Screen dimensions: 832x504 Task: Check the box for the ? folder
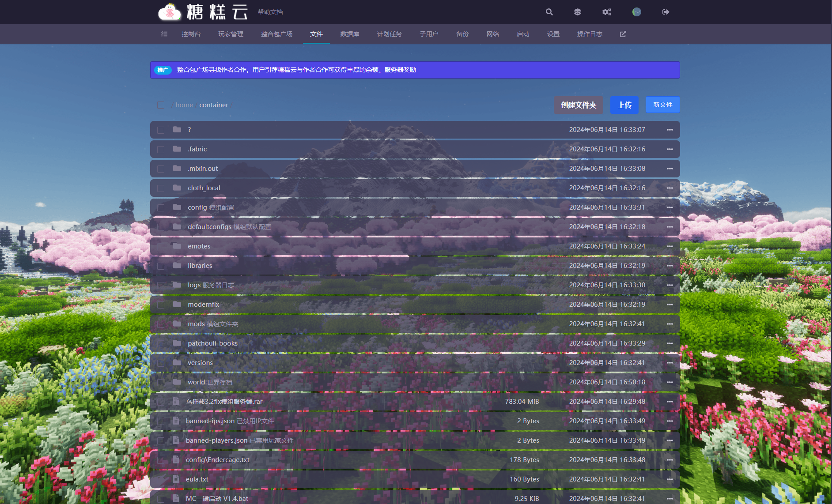161,130
